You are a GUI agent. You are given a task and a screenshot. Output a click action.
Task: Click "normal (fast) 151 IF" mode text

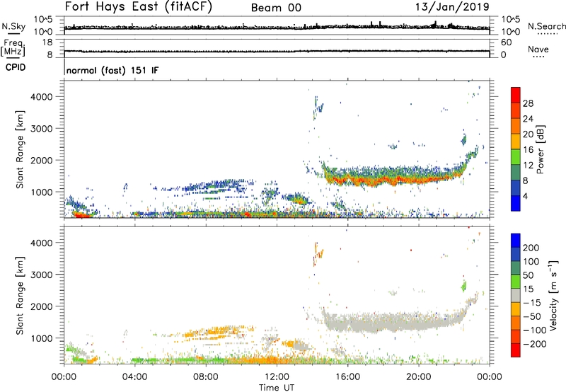pos(112,70)
